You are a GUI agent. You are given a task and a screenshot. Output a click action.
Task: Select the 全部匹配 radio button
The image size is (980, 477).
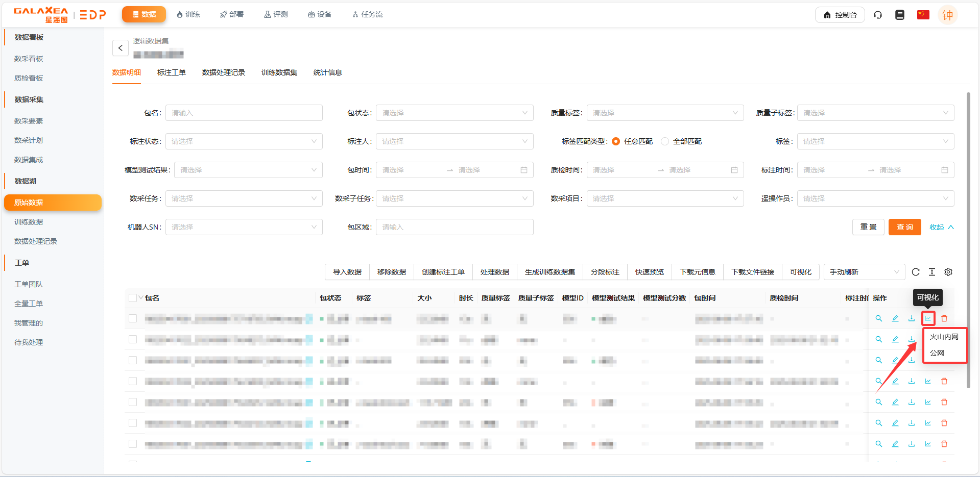point(665,141)
